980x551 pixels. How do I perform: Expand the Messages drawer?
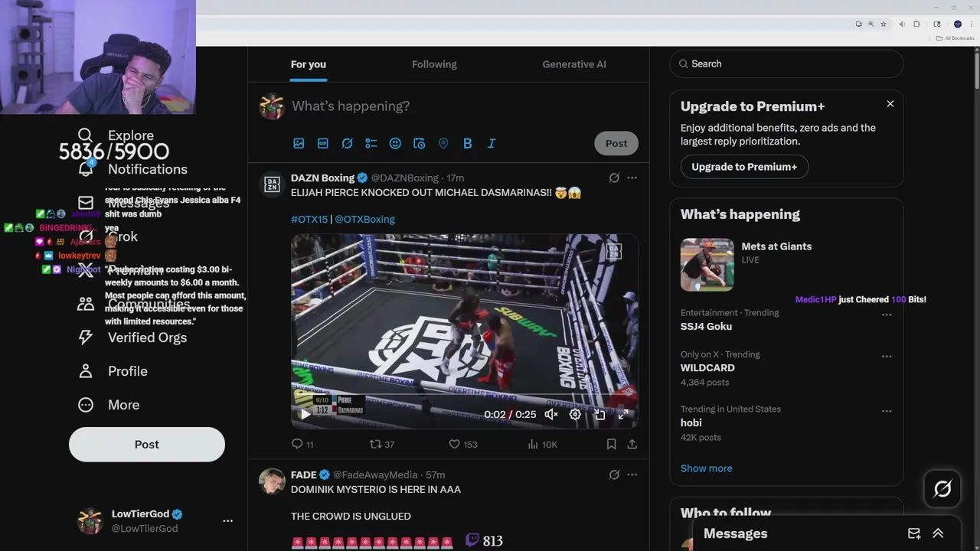[938, 533]
